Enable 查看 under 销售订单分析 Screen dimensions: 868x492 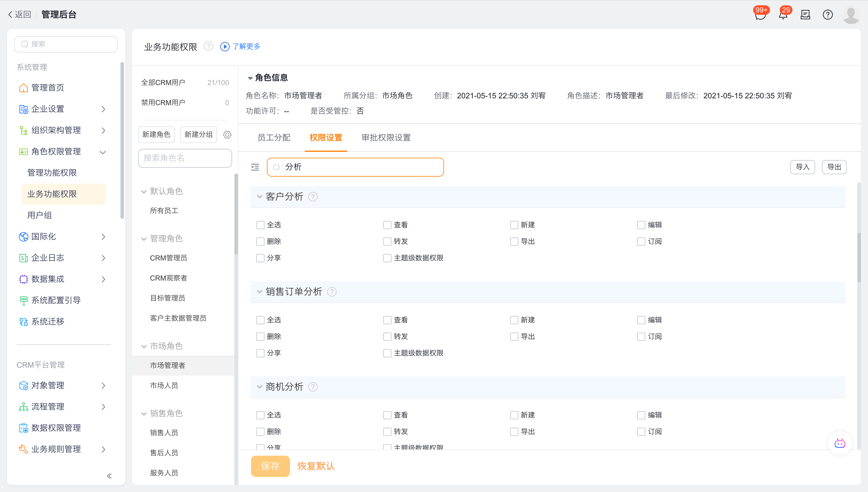[387, 320]
